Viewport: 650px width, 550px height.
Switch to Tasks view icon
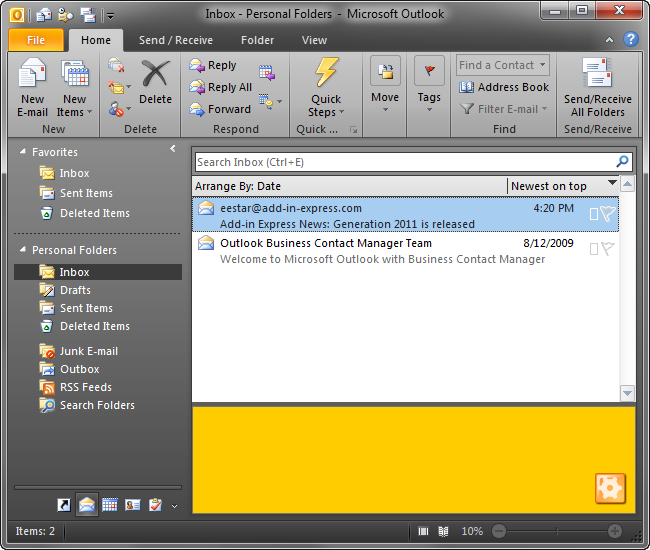[x=155, y=505]
